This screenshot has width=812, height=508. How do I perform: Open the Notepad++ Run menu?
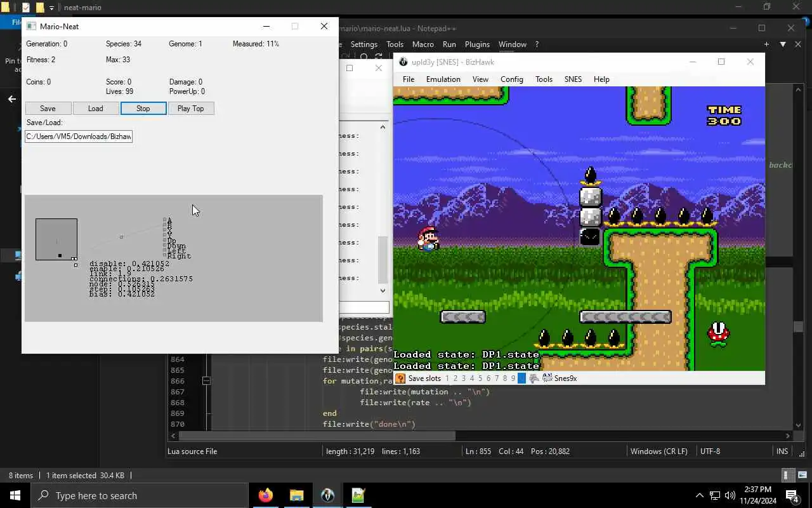[x=449, y=44]
